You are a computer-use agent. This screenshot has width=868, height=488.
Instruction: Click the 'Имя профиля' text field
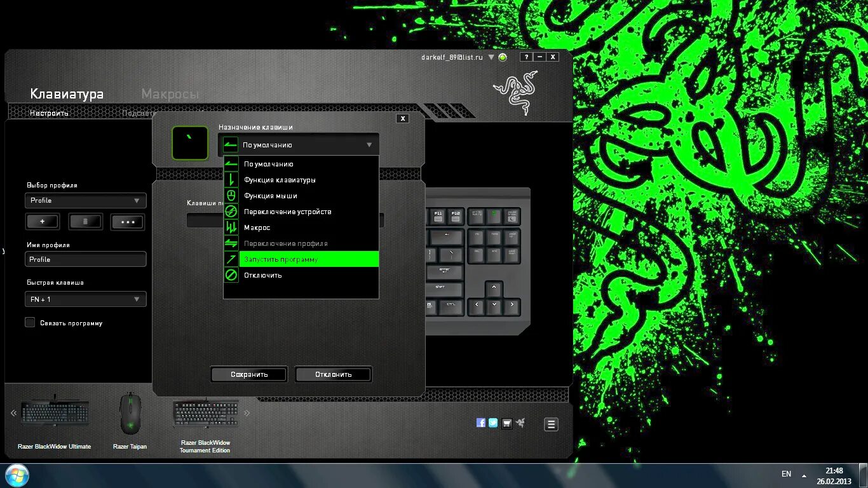86,259
